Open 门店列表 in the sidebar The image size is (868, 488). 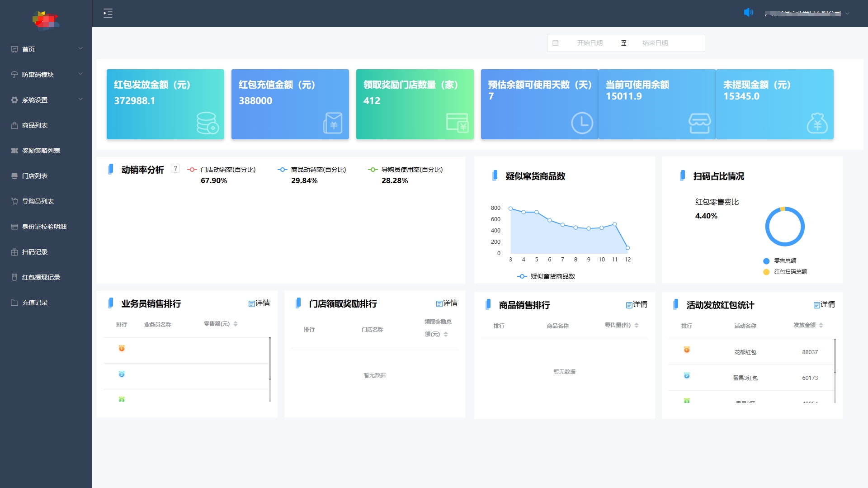tap(46, 176)
